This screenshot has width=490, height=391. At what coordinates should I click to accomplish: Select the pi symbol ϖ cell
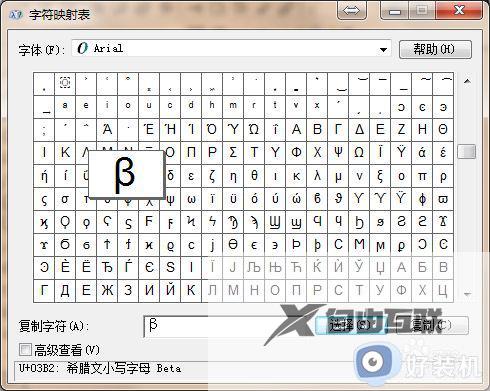point(443,199)
